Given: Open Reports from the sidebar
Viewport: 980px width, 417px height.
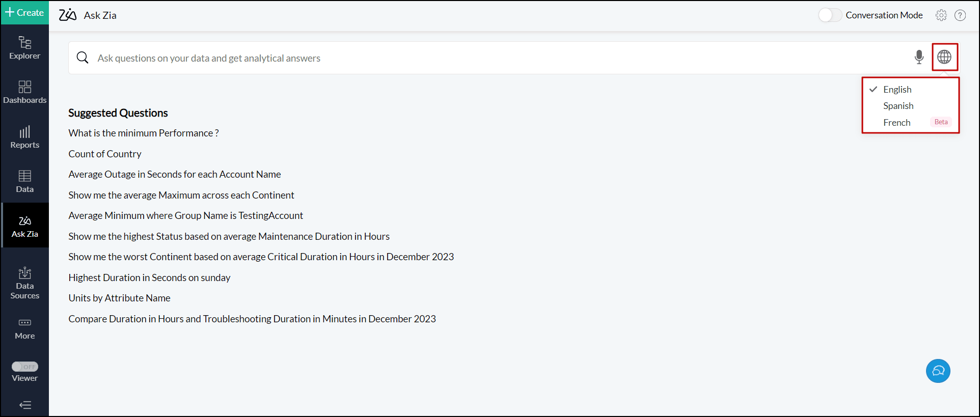Looking at the screenshot, I should 24,137.
